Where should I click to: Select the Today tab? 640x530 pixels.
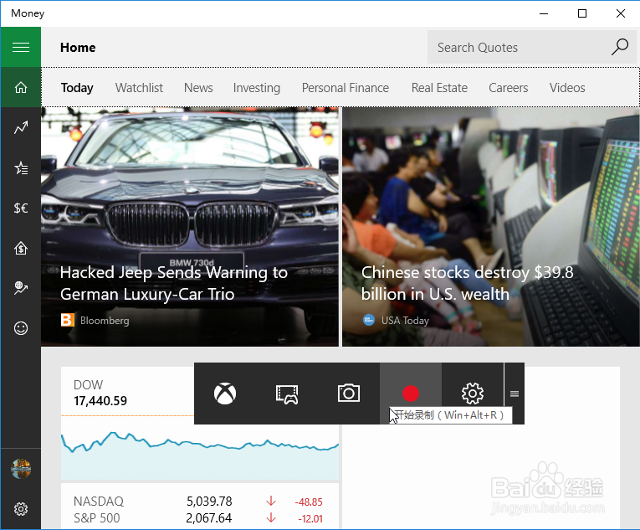[x=77, y=87]
